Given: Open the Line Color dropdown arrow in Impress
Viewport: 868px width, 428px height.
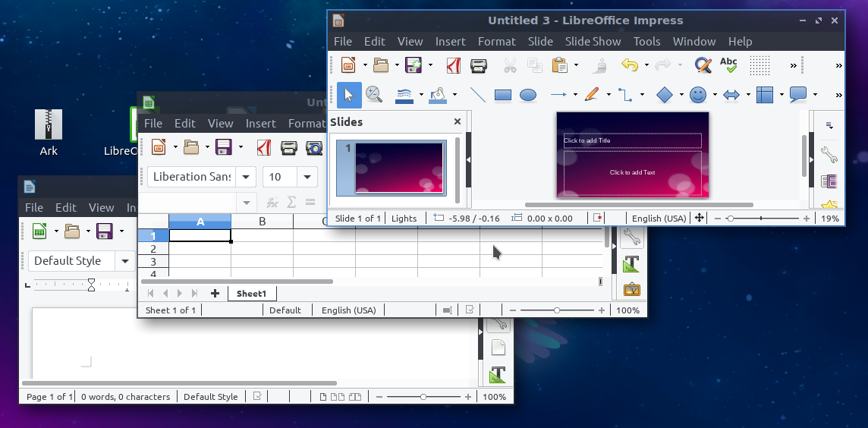Looking at the screenshot, I should [420, 95].
